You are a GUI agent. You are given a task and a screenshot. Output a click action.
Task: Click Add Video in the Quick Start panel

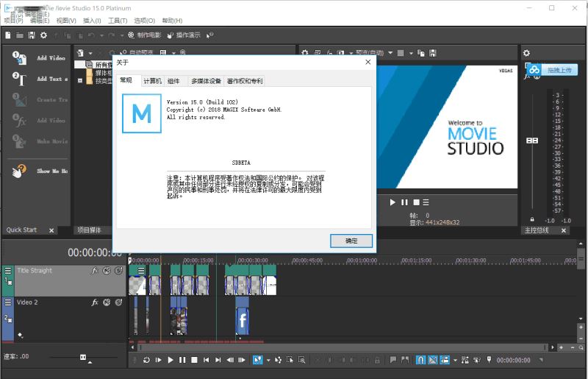click(x=40, y=58)
